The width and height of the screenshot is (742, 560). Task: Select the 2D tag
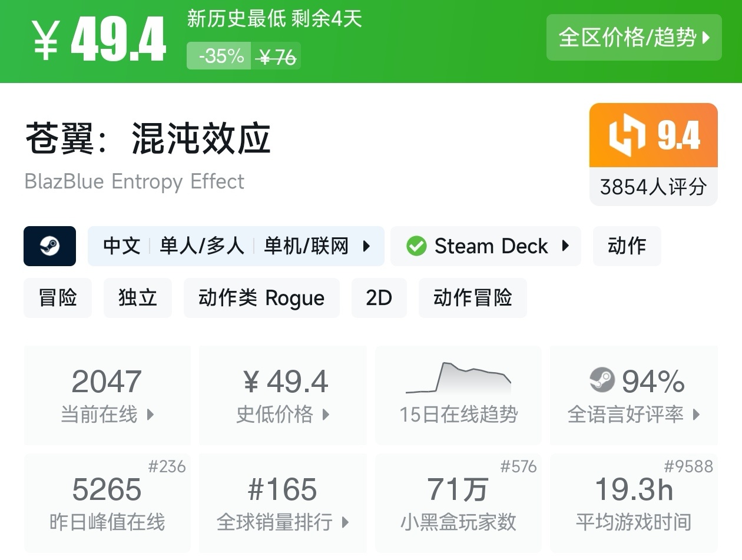[x=379, y=298]
